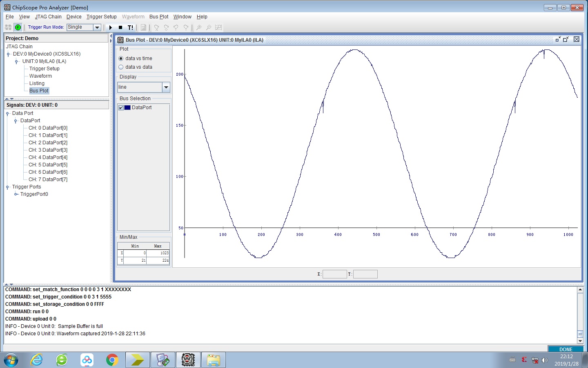Select CH: 3 DataPort[3] signal
This screenshot has width=588, height=368.
pos(47,150)
